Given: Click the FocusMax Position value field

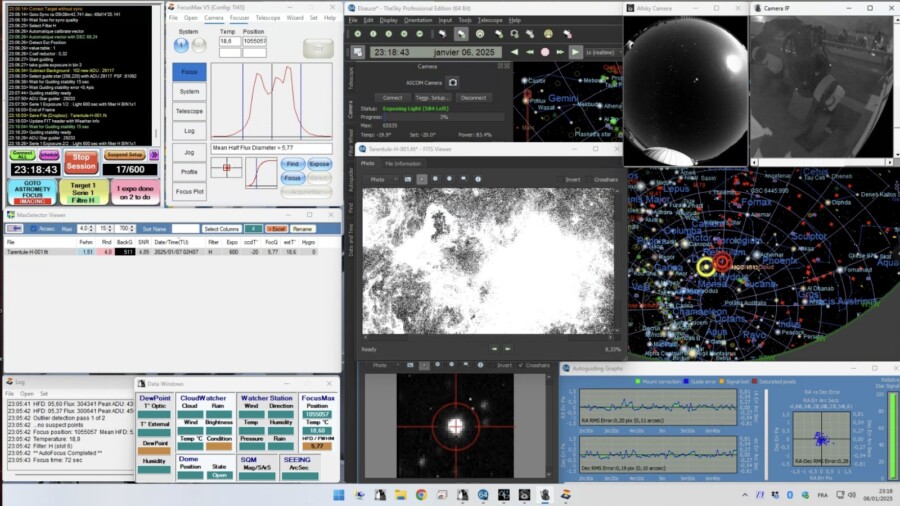Looking at the screenshot, I should (254, 41).
